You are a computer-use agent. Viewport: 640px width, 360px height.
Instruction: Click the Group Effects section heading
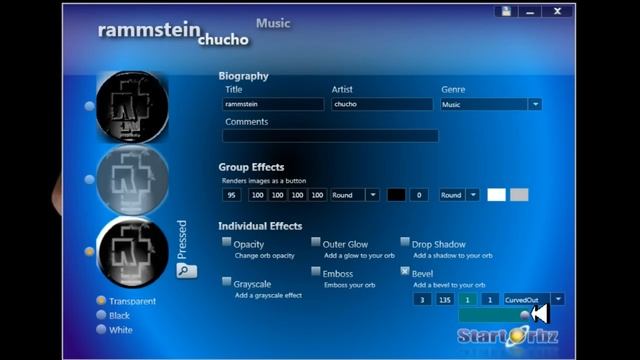click(251, 167)
